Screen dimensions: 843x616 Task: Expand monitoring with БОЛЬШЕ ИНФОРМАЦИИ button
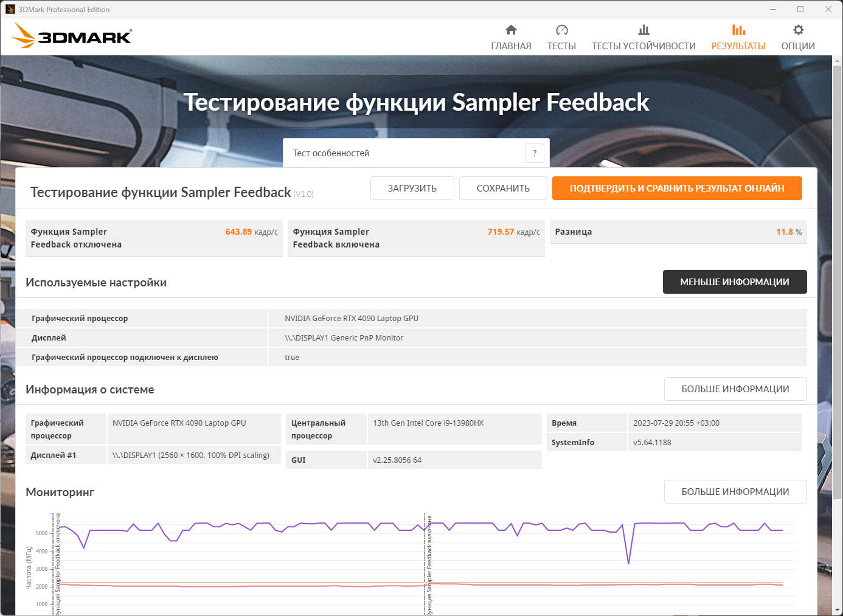(735, 492)
